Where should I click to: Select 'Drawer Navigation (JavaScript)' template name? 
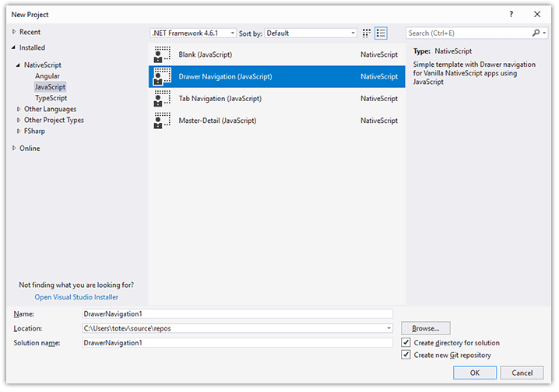click(225, 76)
